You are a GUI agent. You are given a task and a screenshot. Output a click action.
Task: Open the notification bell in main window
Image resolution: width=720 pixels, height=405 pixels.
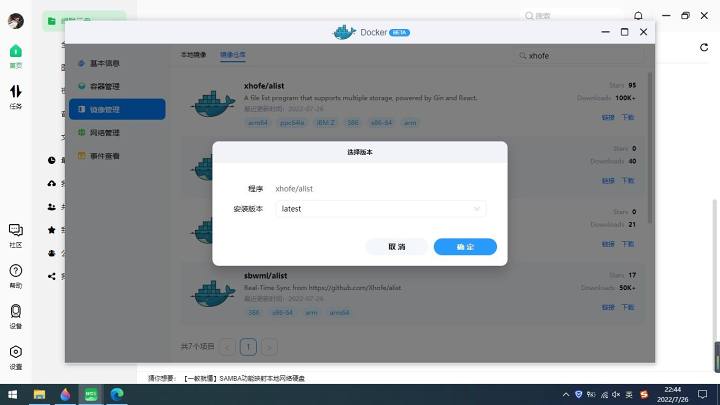[x=638, y=16]
